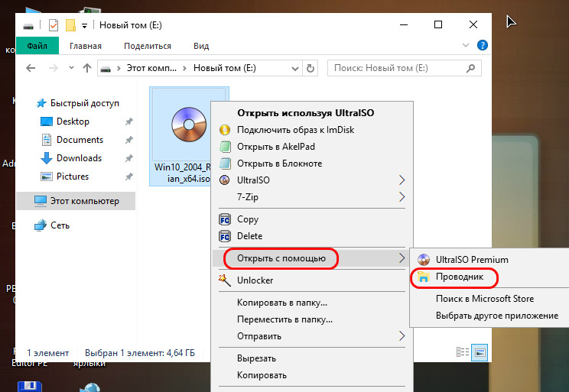Open the quick access toolbar customize dropdown
The width and height of the screenshot is (569, 392).
click(84, 26)
